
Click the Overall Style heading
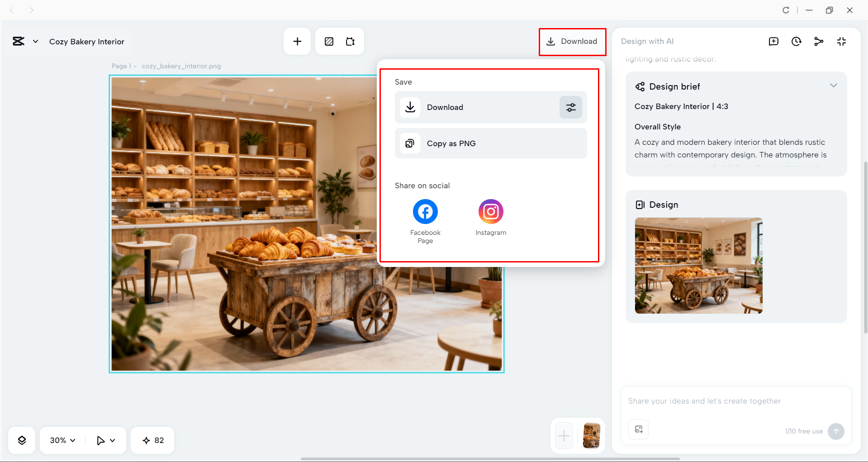(658, 127)
